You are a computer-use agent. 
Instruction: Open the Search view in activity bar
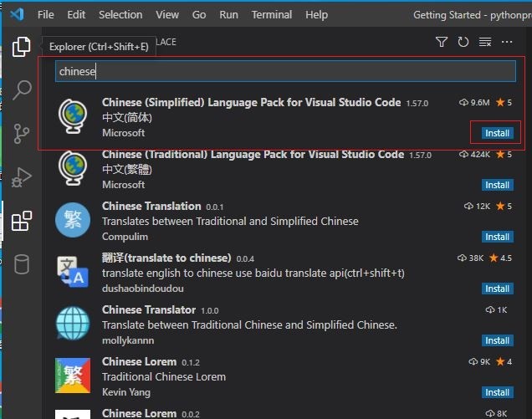point(22,89)
